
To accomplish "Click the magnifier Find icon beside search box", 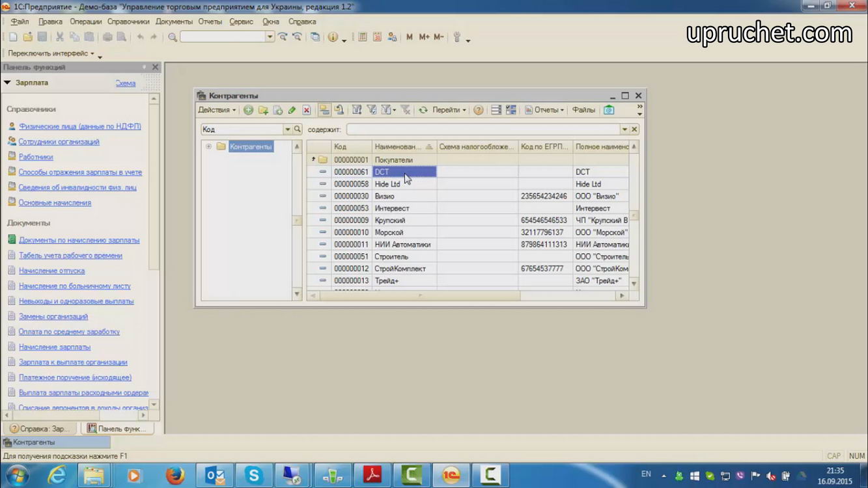I will 173,37.
